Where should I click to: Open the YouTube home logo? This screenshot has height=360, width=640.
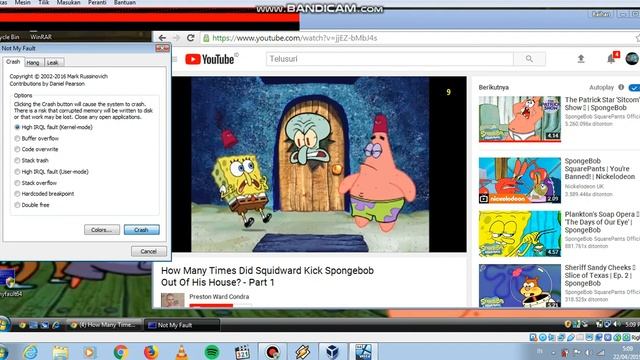(x=211, y=59)
